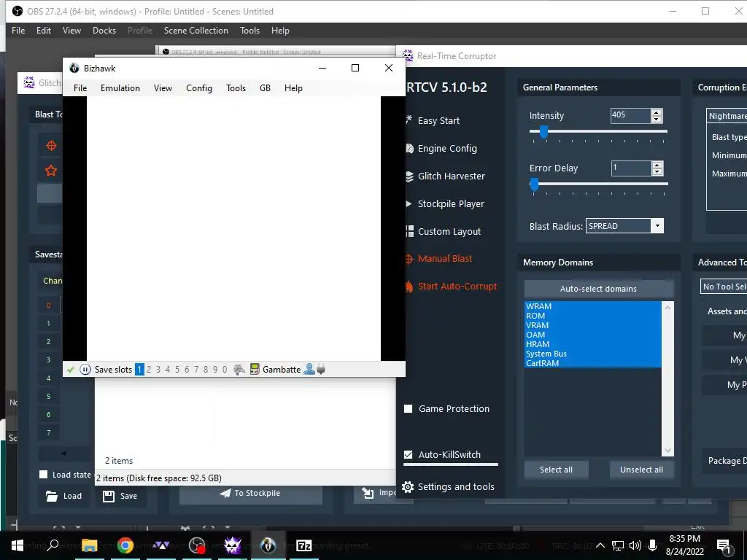Click the Easy Start wand icon

coord(409,120)
